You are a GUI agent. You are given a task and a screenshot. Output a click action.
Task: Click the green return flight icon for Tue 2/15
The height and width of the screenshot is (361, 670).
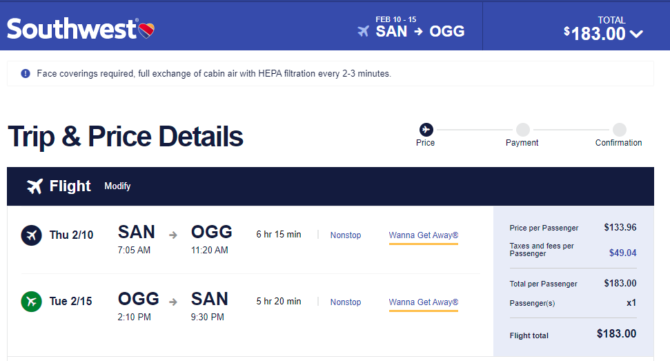point(31,302)
